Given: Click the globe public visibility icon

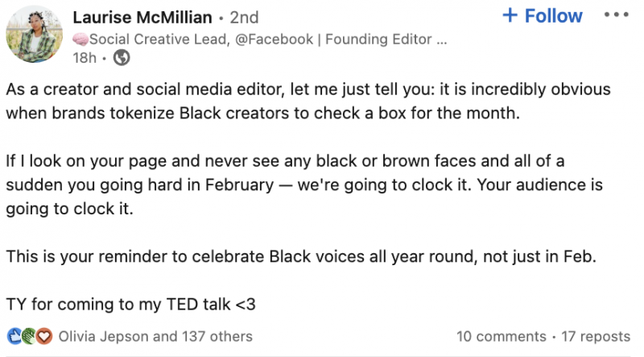Looking at the screenshot, I should [122, 57].
